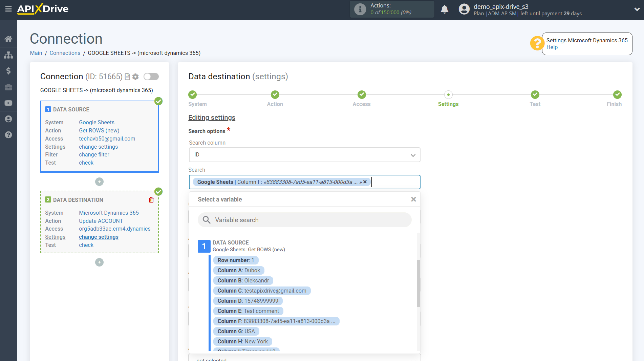Click the Data Source 1 badge

click(x=204, y=246)
